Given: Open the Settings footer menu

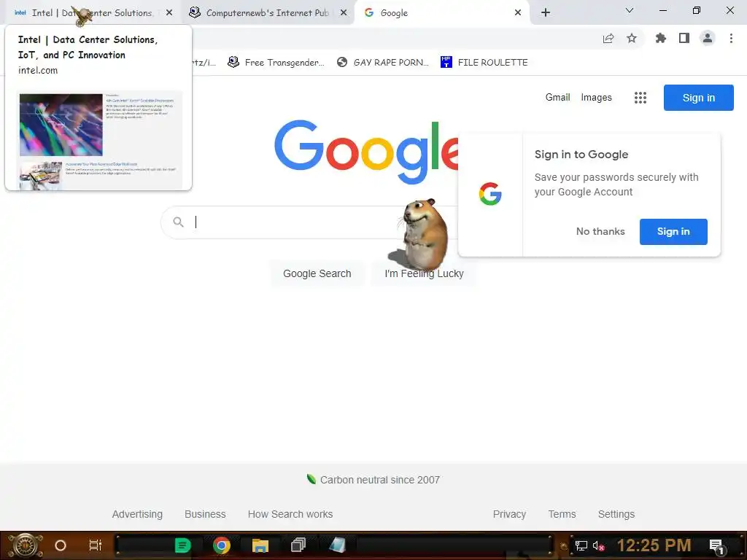Looking at the screenshot, I should point(616,514).
